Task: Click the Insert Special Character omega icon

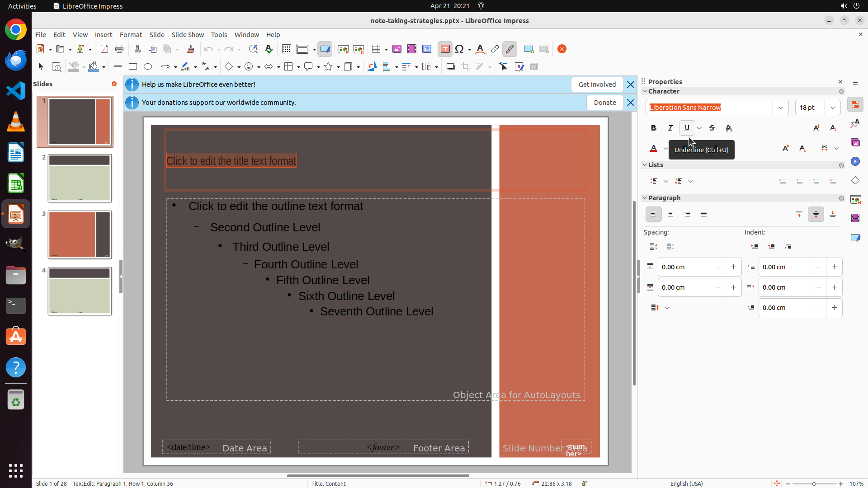Action: (460, 49)
